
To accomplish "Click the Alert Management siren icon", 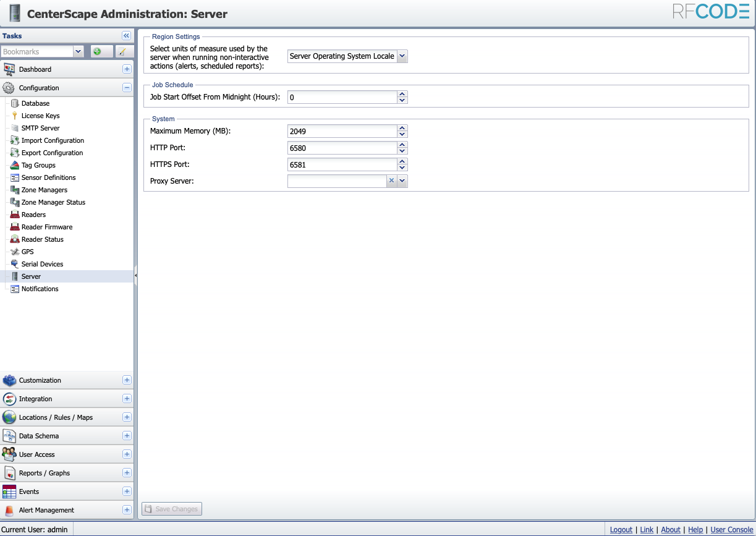I will (9, 510).
